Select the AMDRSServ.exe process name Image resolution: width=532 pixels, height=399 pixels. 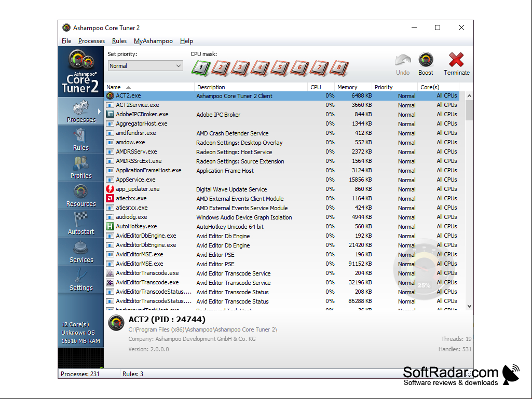[137, 152]
